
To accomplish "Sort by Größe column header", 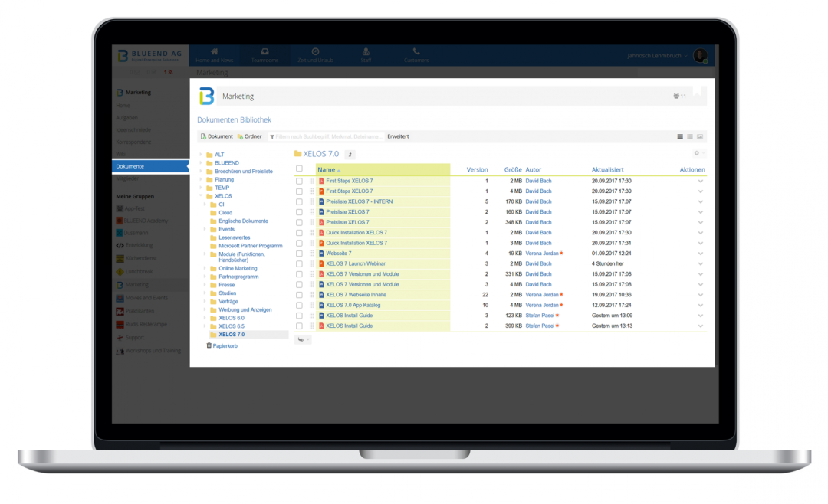I will [x=513, y=169].
